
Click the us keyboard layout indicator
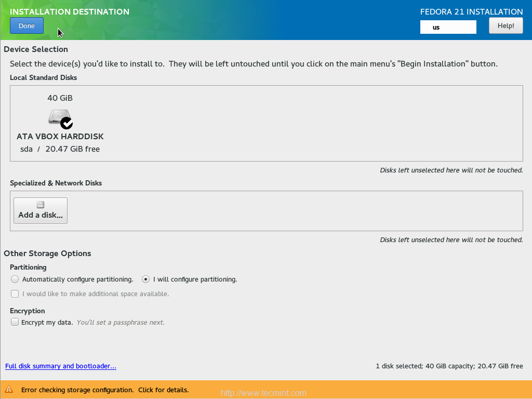tap(448, 27)
